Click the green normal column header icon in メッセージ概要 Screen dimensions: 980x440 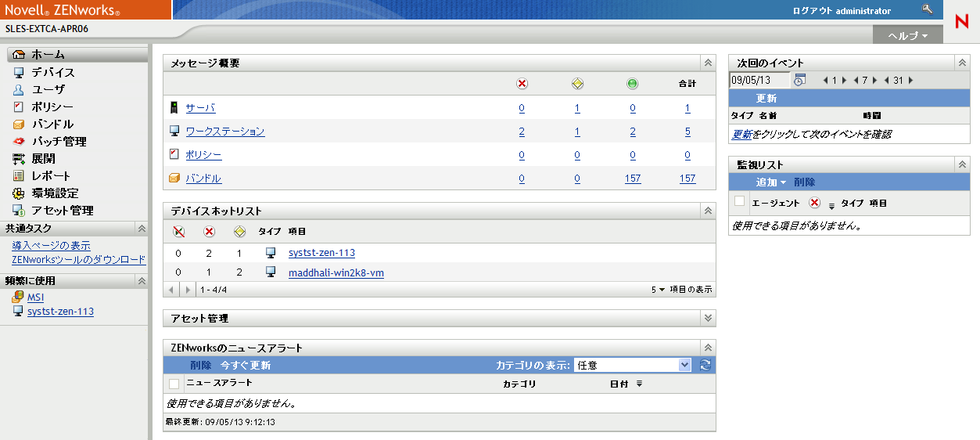[632, 84]
